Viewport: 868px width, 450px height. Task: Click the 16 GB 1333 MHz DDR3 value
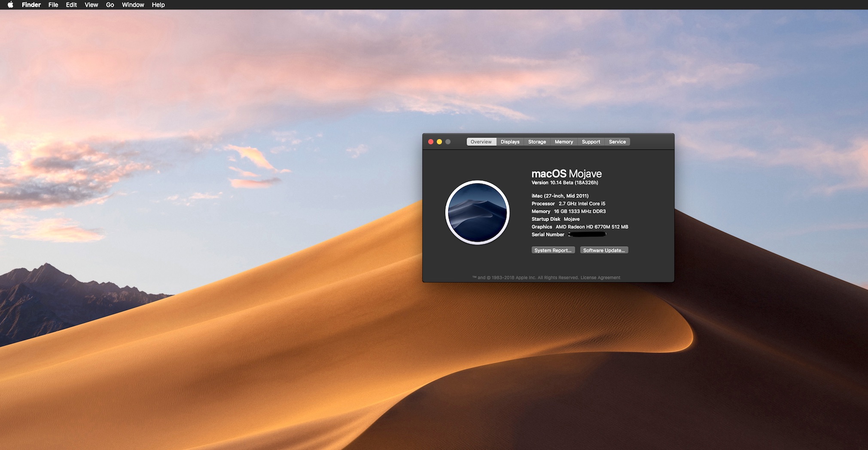(580, 211)
